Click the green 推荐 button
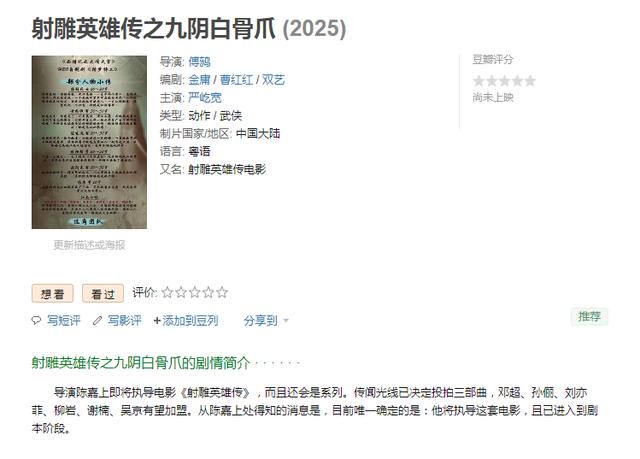This screenshot has height=459, width=640. (589, 316)
